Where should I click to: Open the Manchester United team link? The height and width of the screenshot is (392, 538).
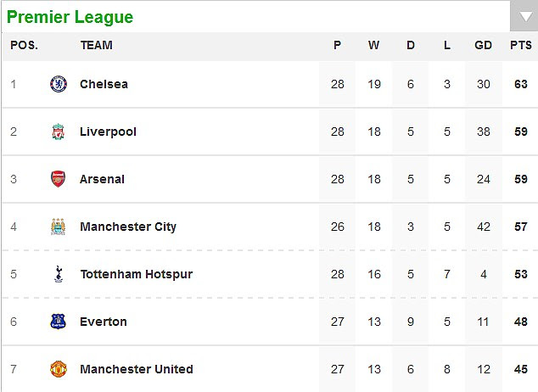point(137,369)
